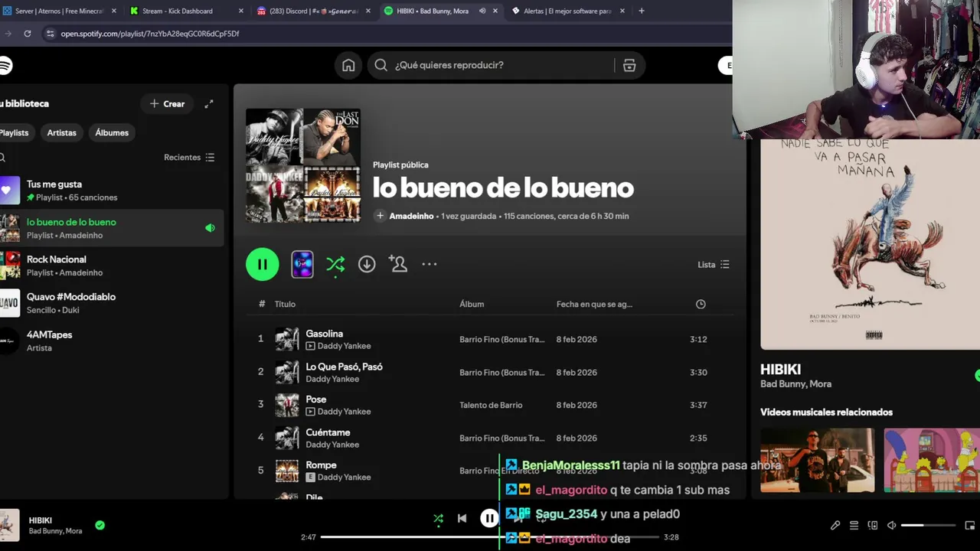Sort tracks by Título column header
The image size is (980, 551).
click(285, 305)
